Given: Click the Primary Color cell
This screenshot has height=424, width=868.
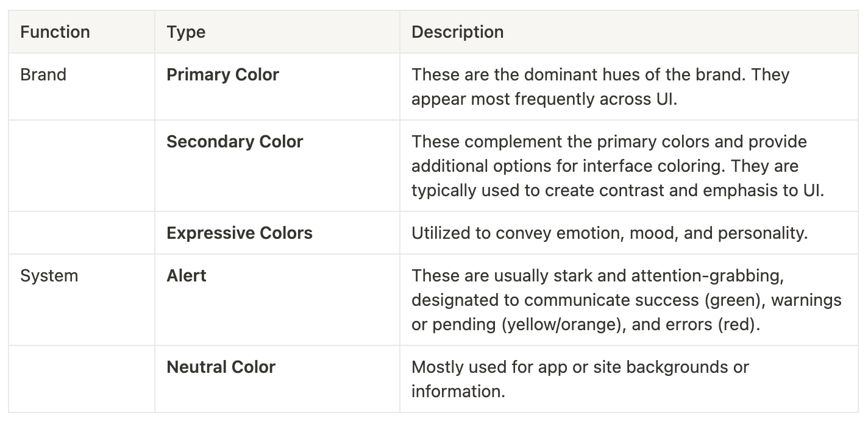Looking at the screenshot, I should pyautogui.click(x=277, y=87).
